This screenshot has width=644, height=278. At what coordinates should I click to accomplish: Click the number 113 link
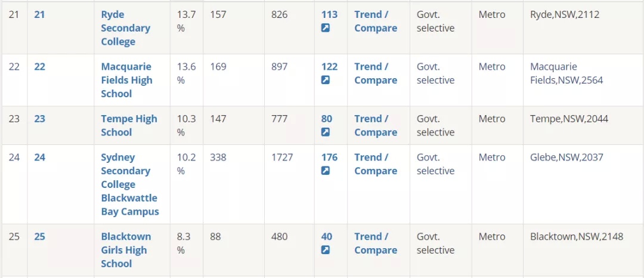pyautogui.click(x=329, y=15)
